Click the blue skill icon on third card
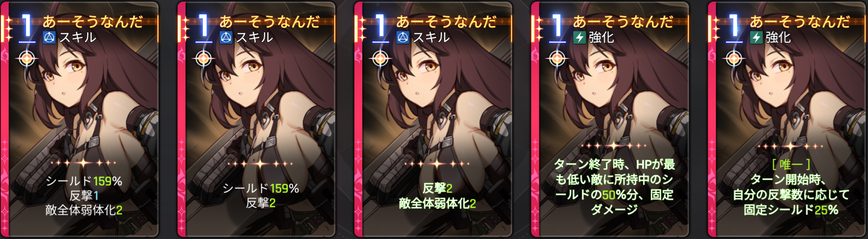868x239 pixels. click(403, 37)
